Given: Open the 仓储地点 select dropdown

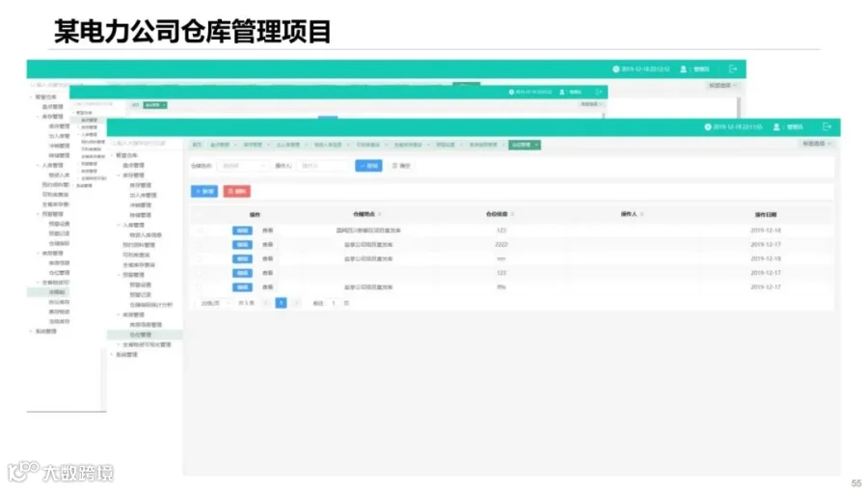Looking at the screenshot, I should tap(242, 166).
